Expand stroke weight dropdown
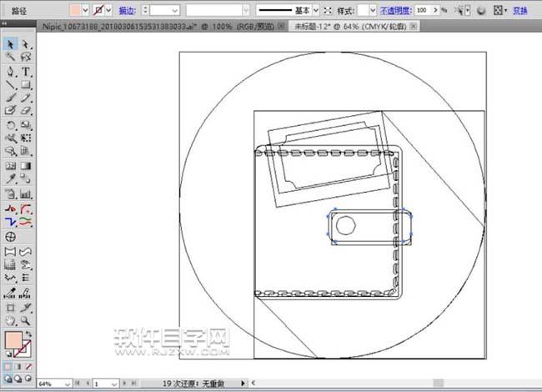This screenshot has height=392, width=542. tap(175, 10)
